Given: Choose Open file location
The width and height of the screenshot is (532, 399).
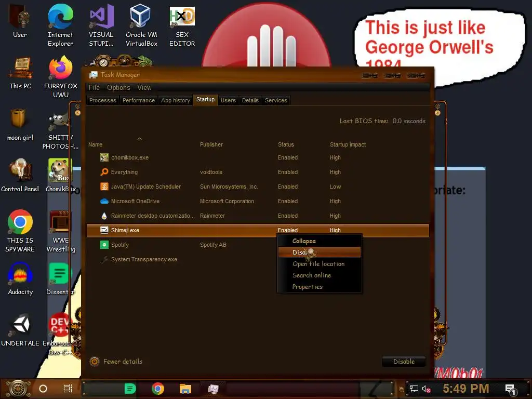Looking at the screenshot, I should point(320,263).
